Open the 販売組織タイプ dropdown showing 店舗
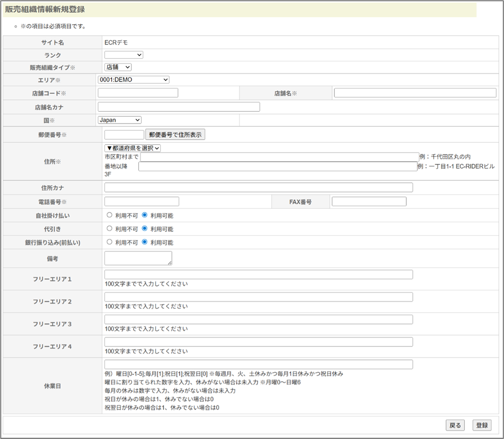The width and height of the screenshot is (504, 439). [118, 67]
